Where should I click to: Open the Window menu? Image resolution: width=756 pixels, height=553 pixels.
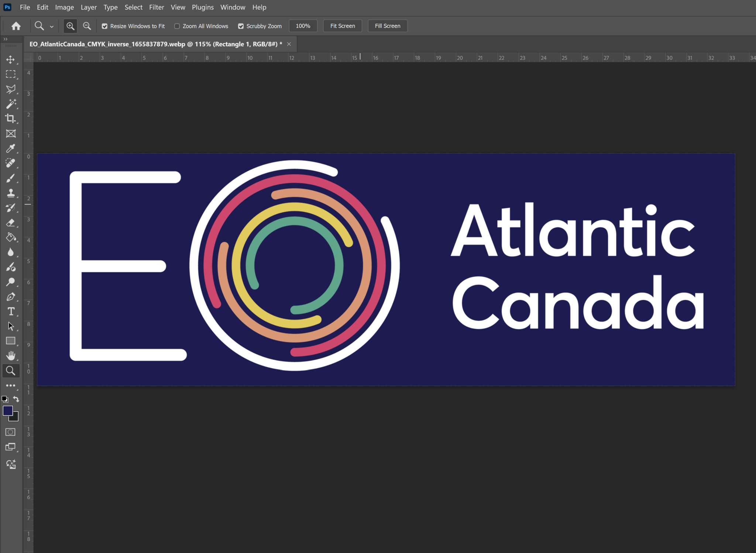coord(232,7)
